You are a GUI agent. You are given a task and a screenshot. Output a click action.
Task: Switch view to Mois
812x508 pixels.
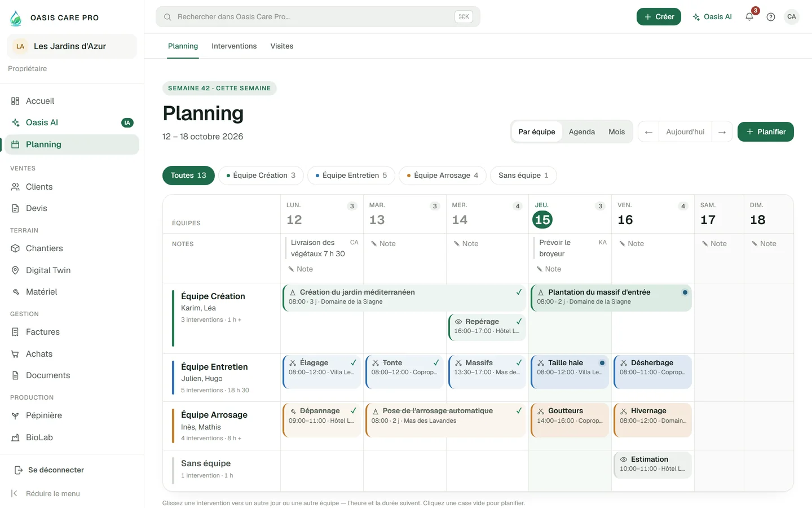coord(616,132)
